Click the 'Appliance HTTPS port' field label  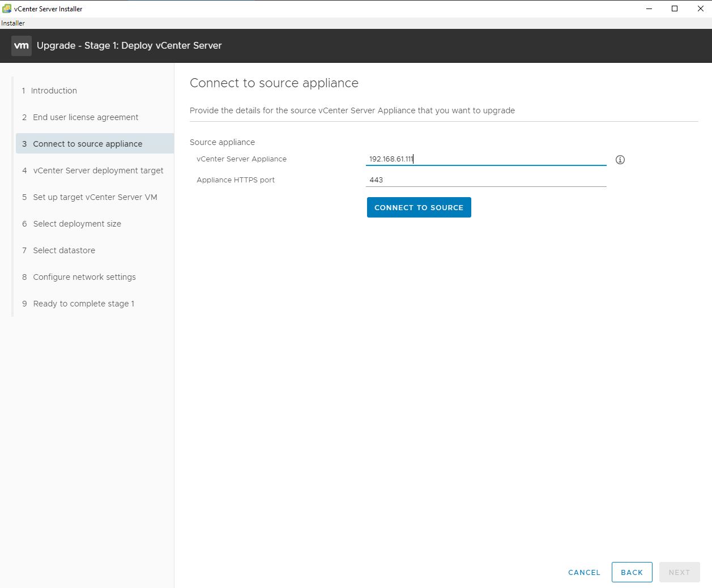point(236,180)
